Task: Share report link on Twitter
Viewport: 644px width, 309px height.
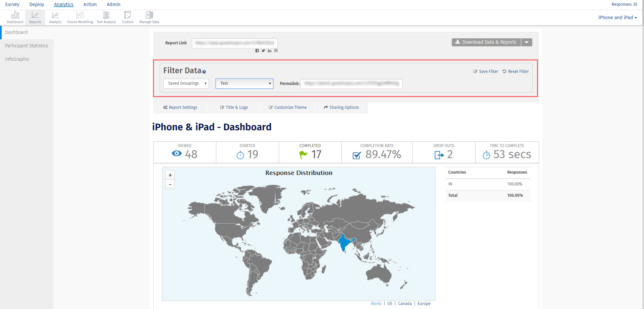Action: (263, 51)
